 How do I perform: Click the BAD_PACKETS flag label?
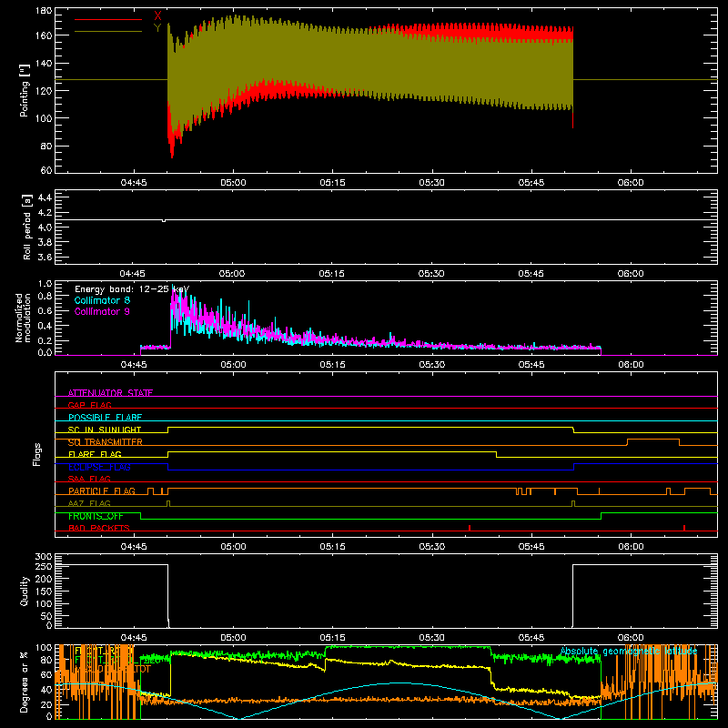(99, 528)
